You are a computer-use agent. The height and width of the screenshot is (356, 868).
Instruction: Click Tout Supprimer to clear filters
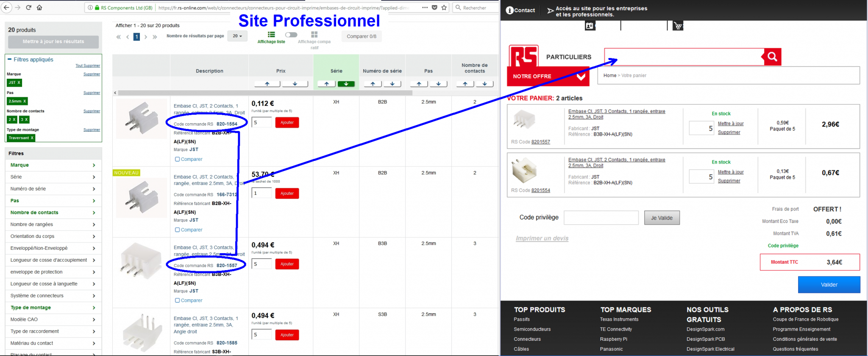pyautogui.click(x=88, y=66)
